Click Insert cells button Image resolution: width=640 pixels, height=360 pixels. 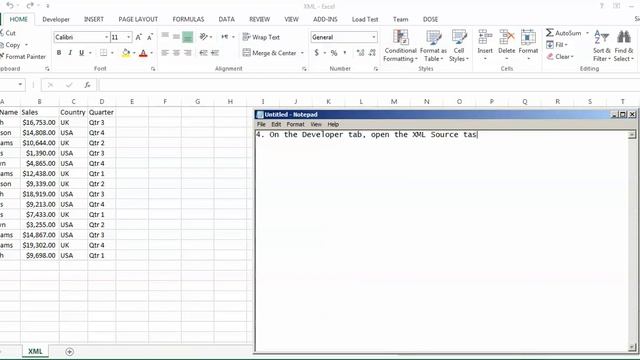[485, 46]
